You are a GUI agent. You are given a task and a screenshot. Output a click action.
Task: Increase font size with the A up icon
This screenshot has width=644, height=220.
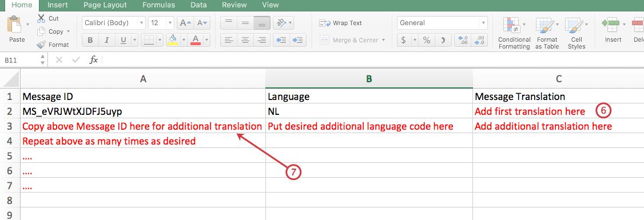(186, 23)
